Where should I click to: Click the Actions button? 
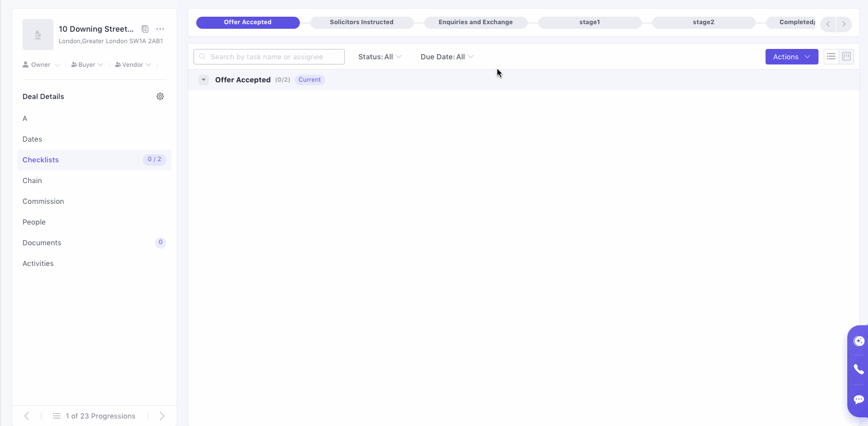tap(791, 56)
